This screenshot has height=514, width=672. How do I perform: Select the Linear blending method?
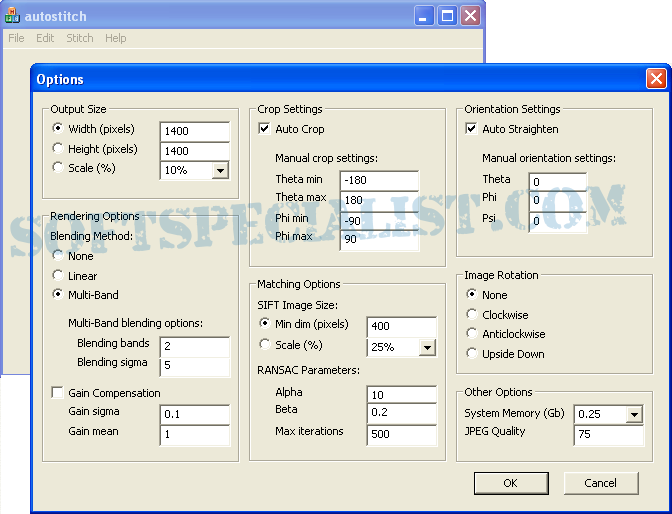pyautogui.click(x=58, y=276)
